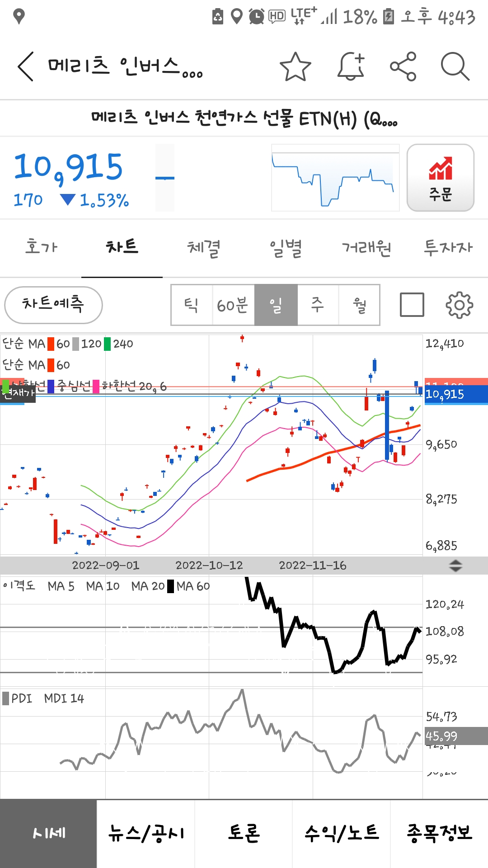Expand chart pane with up-down arrows
This screenshot has height=868, width=488.
(455, 566)
